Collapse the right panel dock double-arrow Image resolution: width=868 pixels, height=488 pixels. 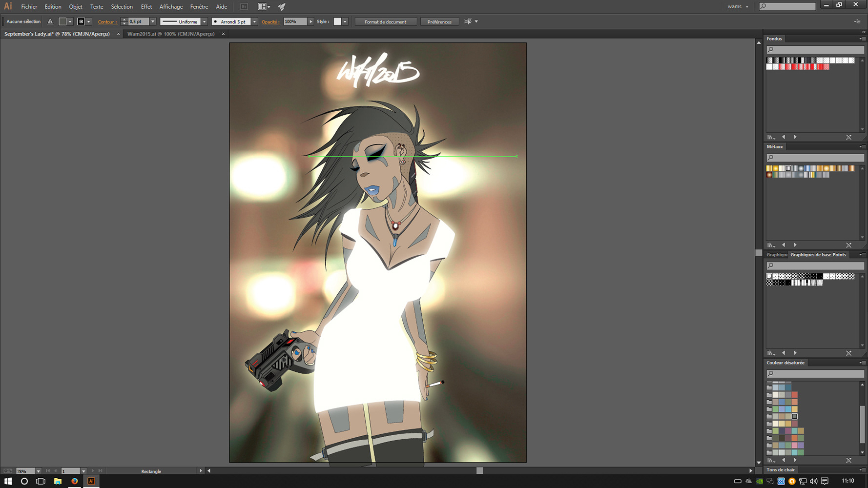[x=864, y=32]
